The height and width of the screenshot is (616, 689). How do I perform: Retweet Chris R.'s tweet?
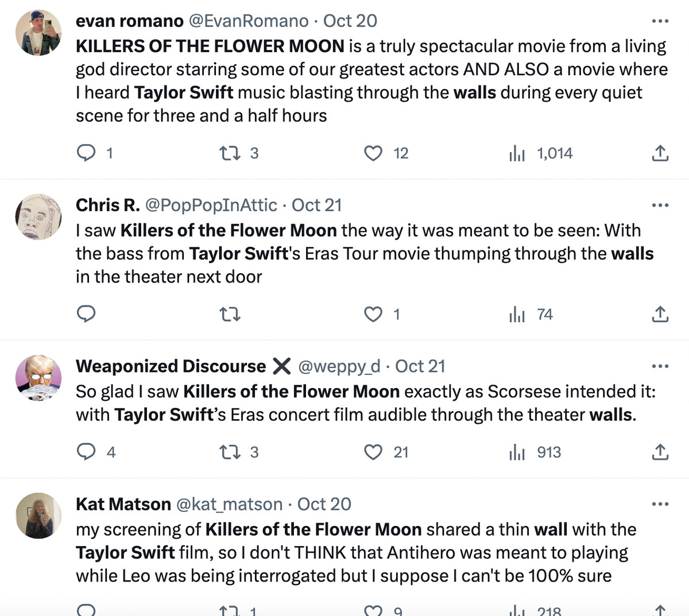(230, 314)
